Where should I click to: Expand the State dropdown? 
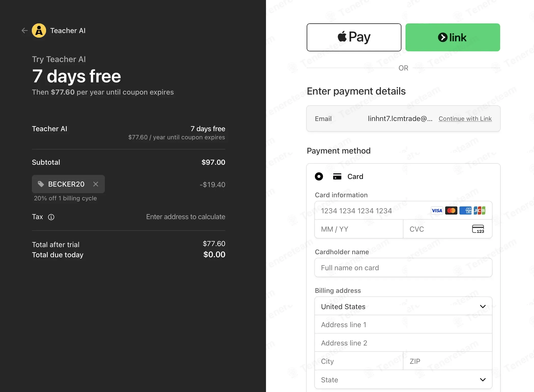point(403,380)
